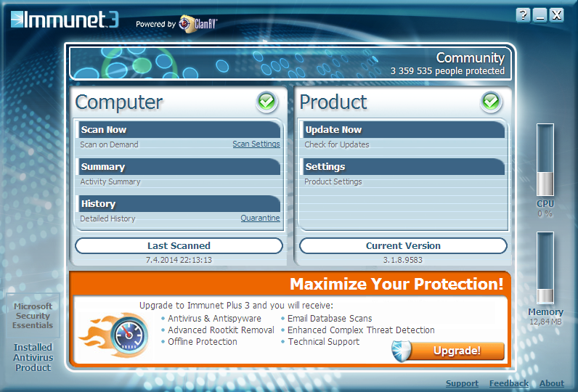Viewport: 578px width, 392px height.
Task: Start a scan with Scan Now
Action: pos(179,130)
